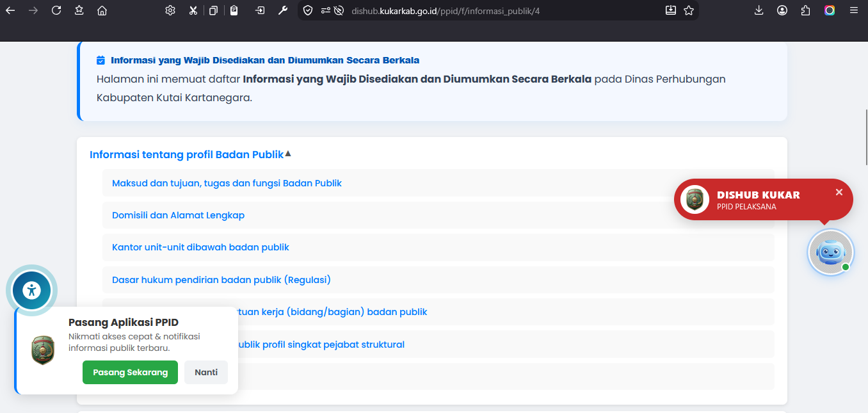
Task: Open Maksud dan tujuan, tugas dan fungsi link
Action: (227, 183)
